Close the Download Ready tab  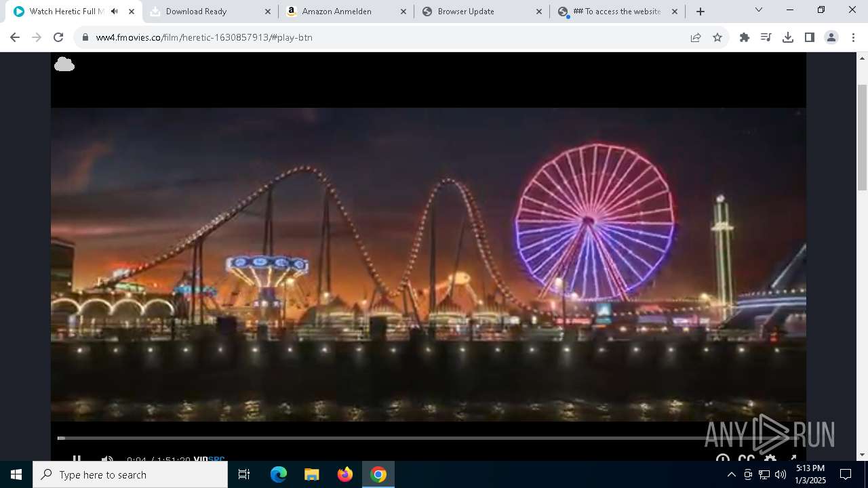pos(267,12)
